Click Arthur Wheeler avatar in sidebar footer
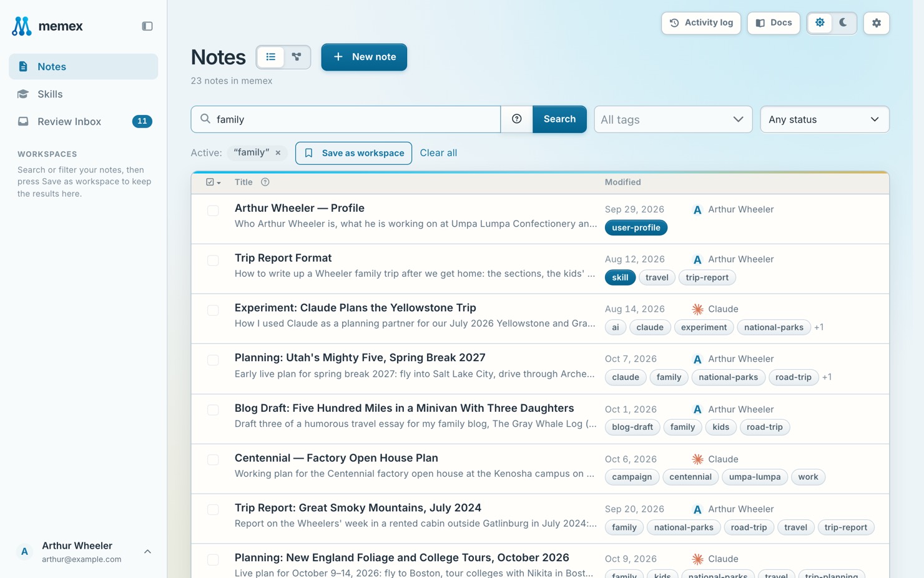This screenshot has height=578, width=924. click(x=24, y=552)
